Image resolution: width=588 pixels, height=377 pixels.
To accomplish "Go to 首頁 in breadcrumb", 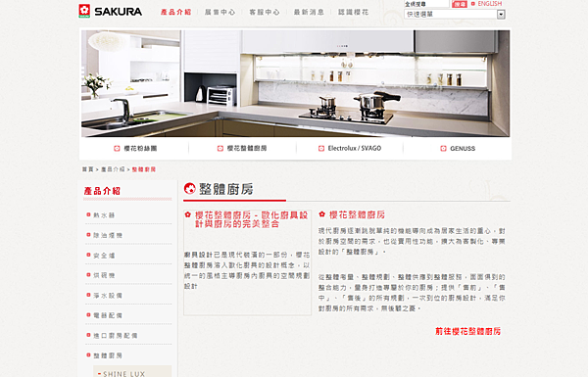I will coord(88,169).
